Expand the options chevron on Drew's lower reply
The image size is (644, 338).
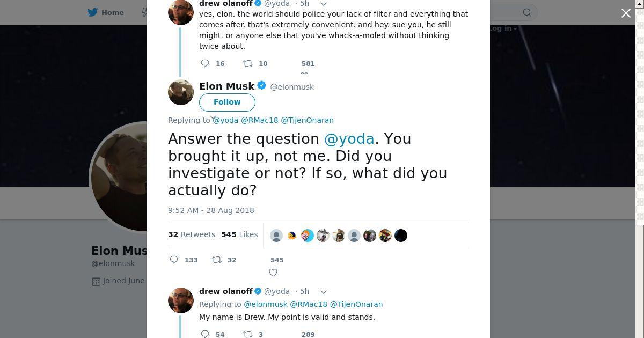[x=324, y=292]
